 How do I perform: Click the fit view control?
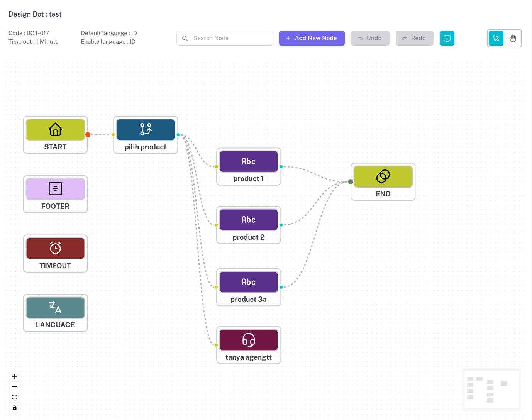click(15, 397)
